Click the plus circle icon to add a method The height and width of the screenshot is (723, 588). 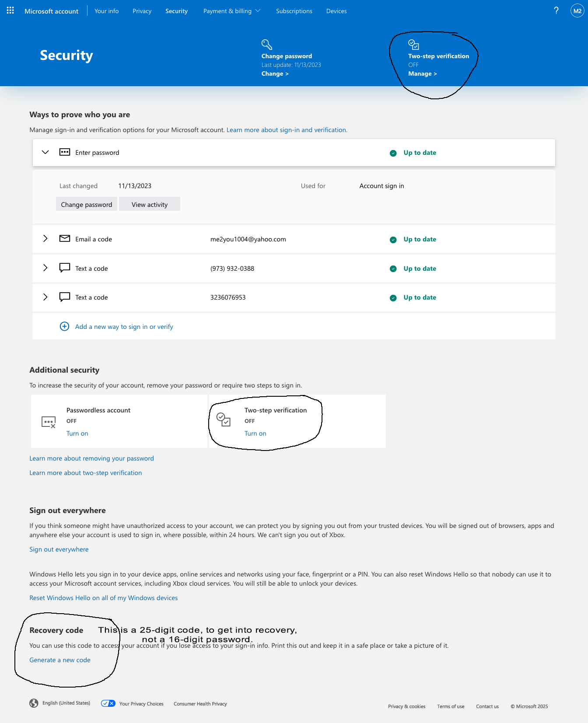point(64,326)
